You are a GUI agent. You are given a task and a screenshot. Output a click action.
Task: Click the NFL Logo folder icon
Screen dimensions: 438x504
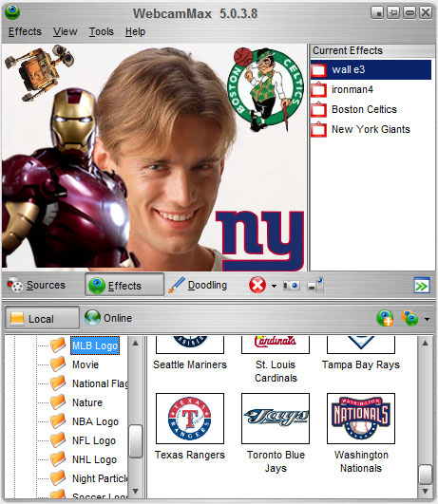[x=58, y=440]
